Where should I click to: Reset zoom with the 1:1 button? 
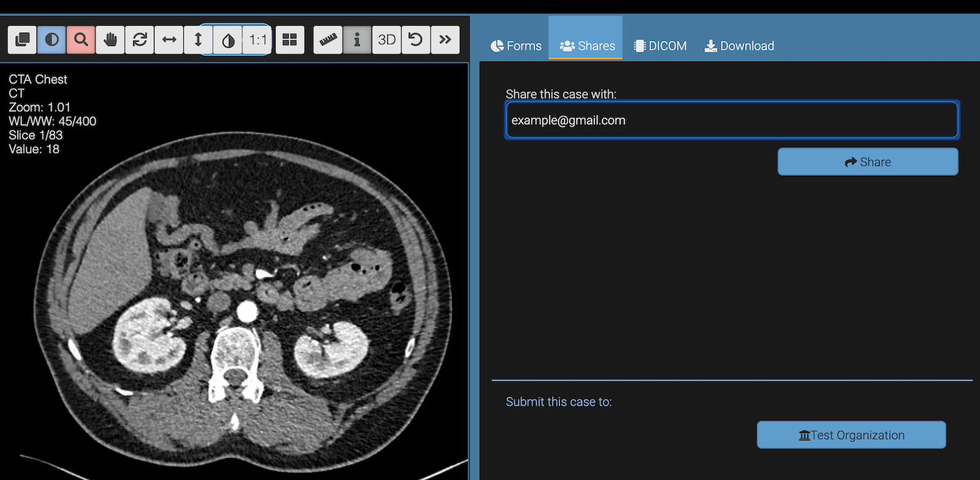click(257, 40)
